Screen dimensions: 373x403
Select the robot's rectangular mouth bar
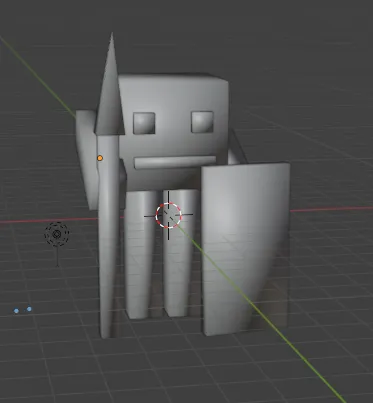click(x=175, y=162)
